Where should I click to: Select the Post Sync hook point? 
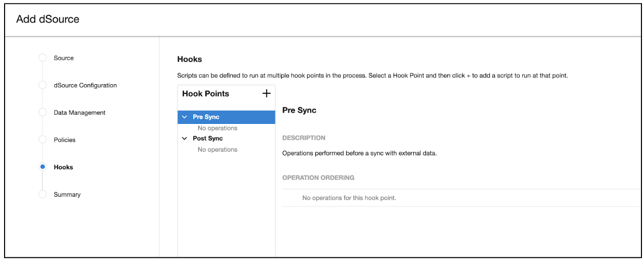tap(207, 139)
